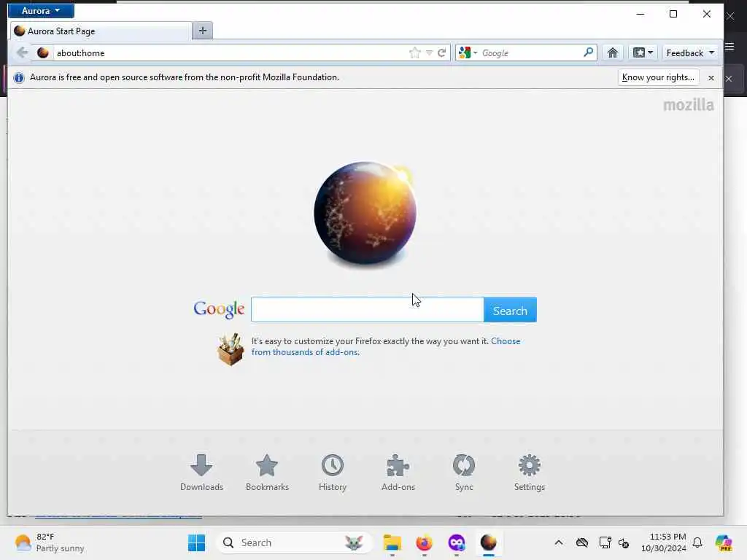Viewport: 747px width, 560px height.
Task: Dismiss the Mozilla Foundation info bar
Action: click(711, 77)
